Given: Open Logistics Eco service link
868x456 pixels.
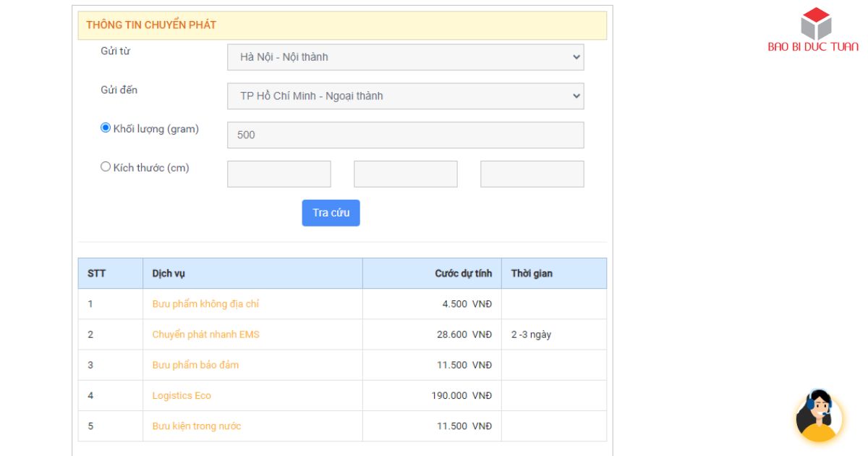Looking at the screenshot, I should pos(182,395).
